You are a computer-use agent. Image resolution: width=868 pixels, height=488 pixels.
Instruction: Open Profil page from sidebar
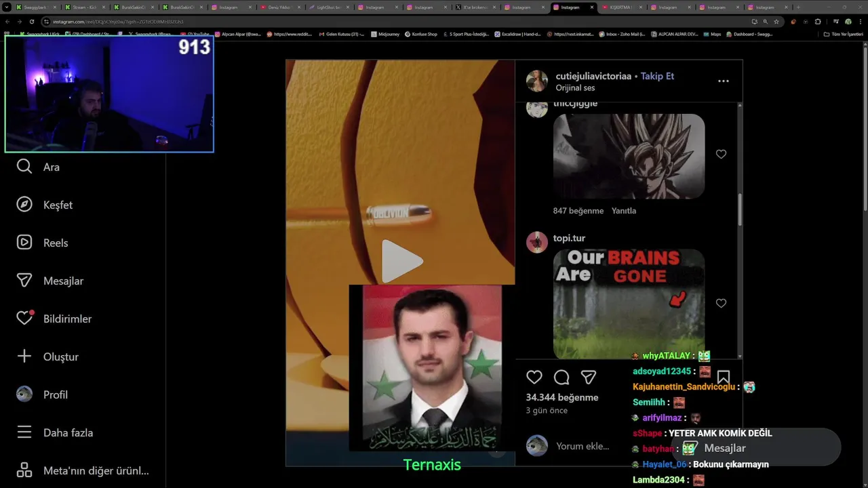pos(42,394)
